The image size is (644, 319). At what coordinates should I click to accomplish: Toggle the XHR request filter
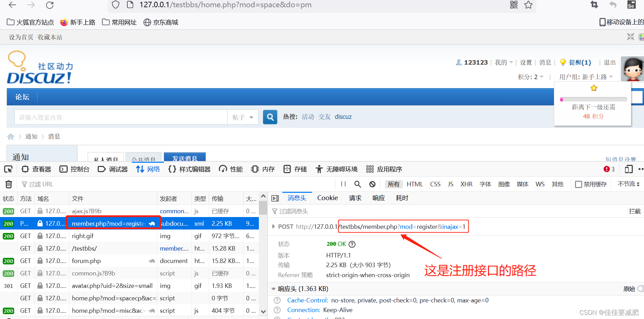point(466,184)
